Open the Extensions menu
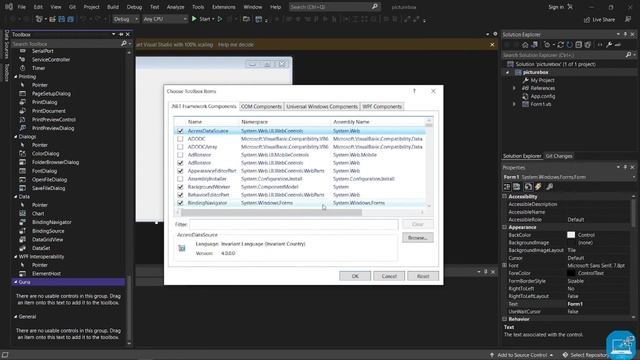 point(224,7)
